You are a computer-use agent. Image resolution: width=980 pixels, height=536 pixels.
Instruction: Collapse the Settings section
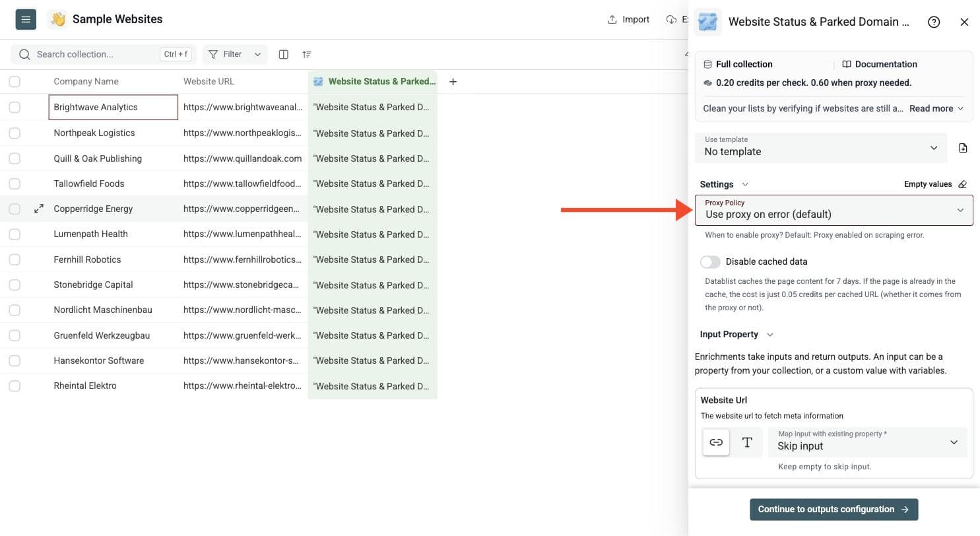pos(724,184)
